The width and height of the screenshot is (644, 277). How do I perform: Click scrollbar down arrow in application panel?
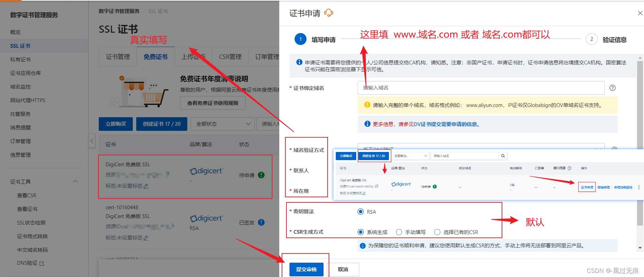coord(640,248)
